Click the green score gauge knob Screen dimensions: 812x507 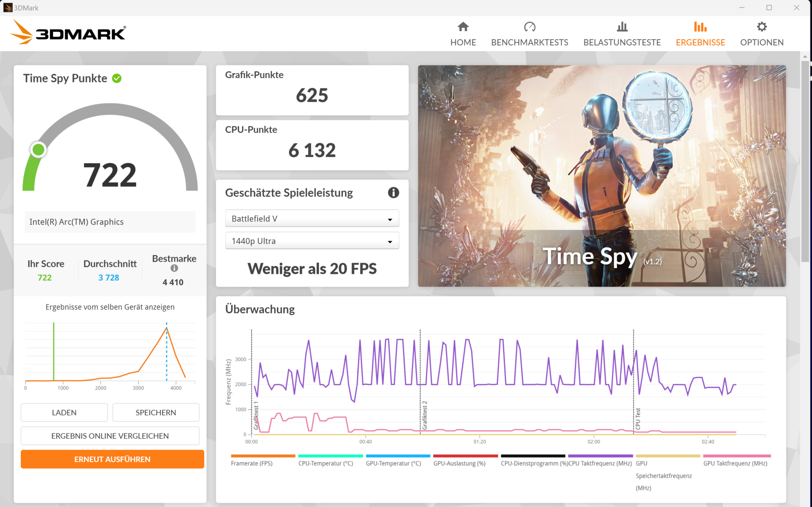(x=38, y=150)
